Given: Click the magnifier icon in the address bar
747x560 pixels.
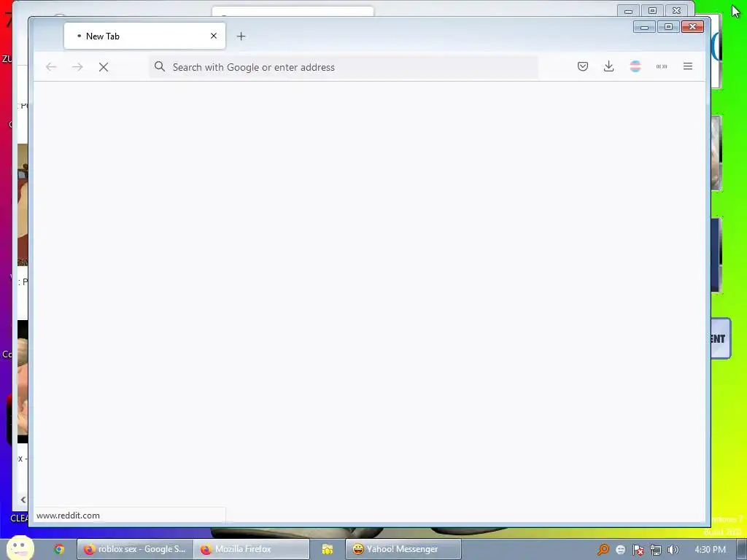Looking at the screenshot, I should [x=160, y=66].
